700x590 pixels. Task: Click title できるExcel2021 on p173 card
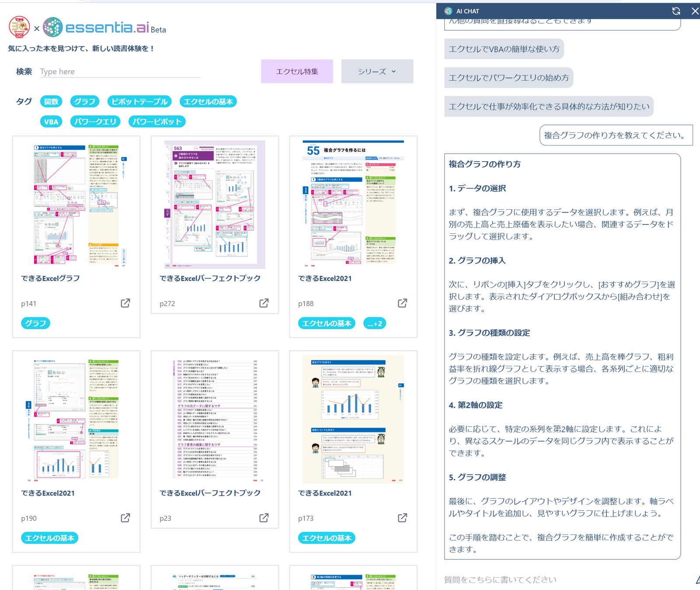pyautogui.click(x=325, y=493)
